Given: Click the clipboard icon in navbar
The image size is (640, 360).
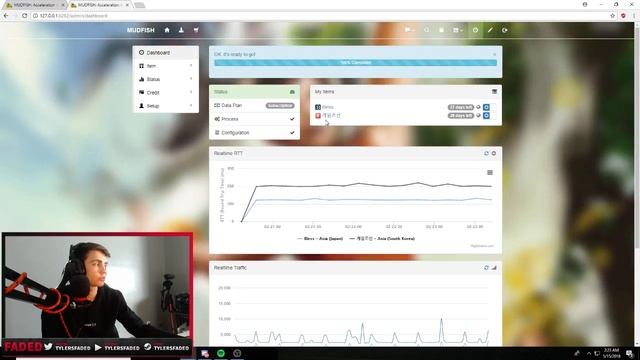Looking at the screenshot, I should (x=441, y=30).
